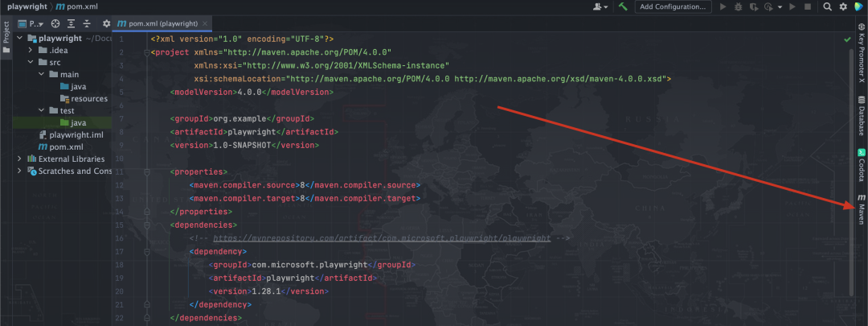The height and width of the screenshot is (326, 868).
Task: Open the Key Promoter X tool window
Action: (862, 53)
